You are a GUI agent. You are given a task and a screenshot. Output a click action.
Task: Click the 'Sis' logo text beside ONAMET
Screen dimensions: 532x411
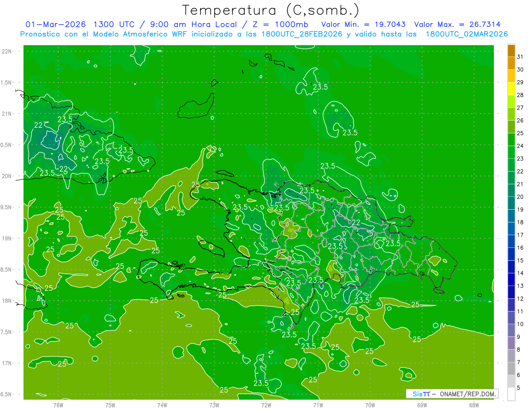[x=417, y=394]
